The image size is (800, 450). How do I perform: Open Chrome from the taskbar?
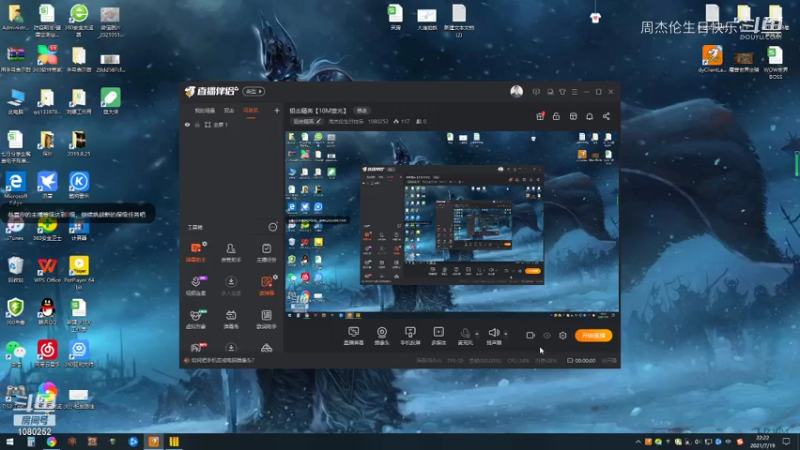coord(51,441)
